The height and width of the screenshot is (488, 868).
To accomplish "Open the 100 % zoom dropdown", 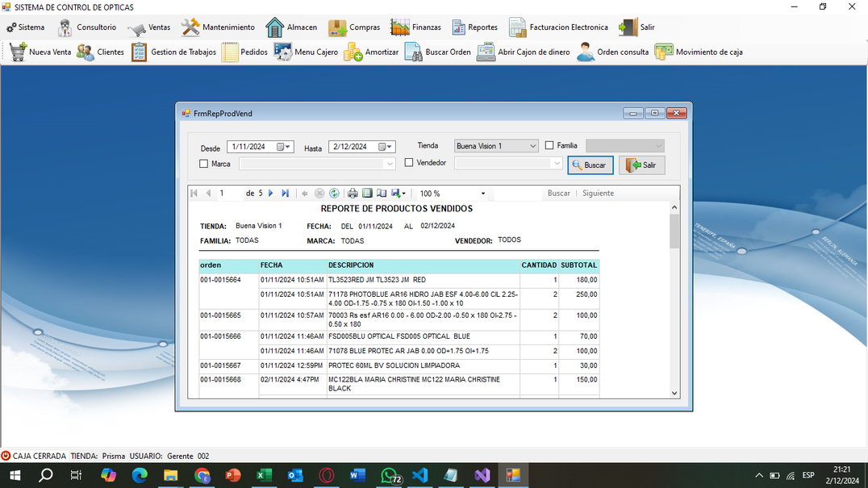I will coord(482,194).
